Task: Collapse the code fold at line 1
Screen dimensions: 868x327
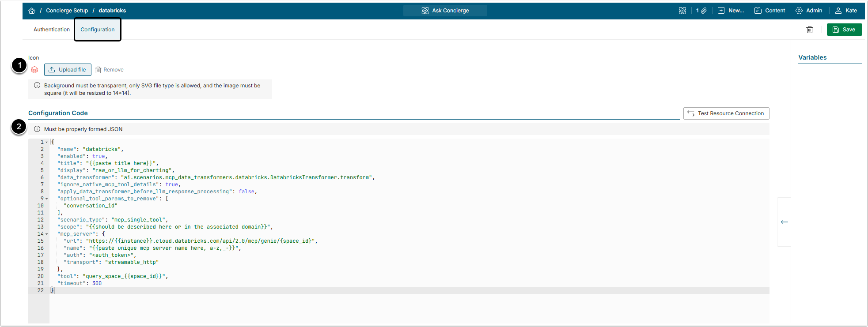Action: point(46,142)
